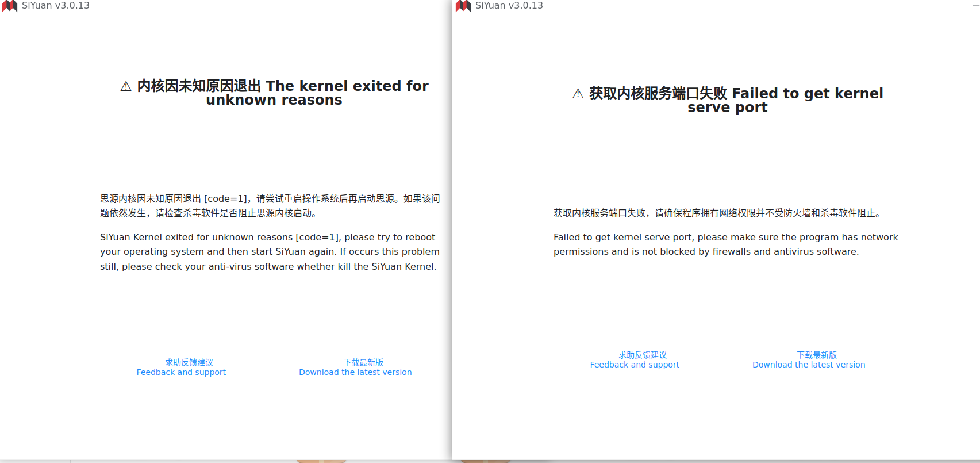Click the 'Failed to get kernel serve port' heading

728,100
